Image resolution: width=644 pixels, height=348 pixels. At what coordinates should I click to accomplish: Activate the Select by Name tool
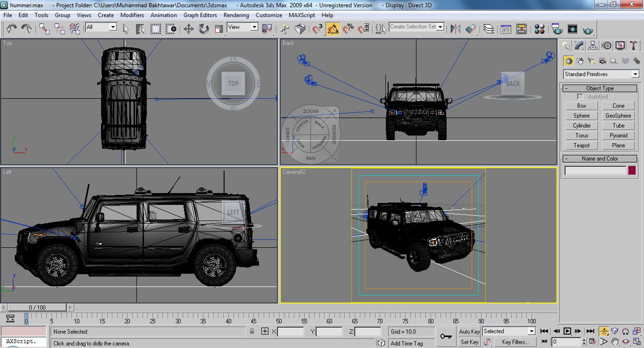coord(140,29)
